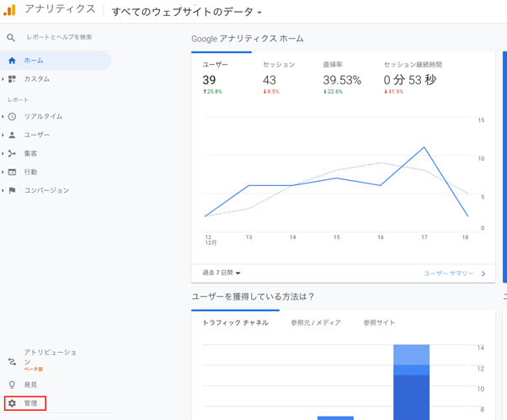The image size is (507, 420).
Task: Open the 発見 sidebar item
Action: click(x=30, y=385)
